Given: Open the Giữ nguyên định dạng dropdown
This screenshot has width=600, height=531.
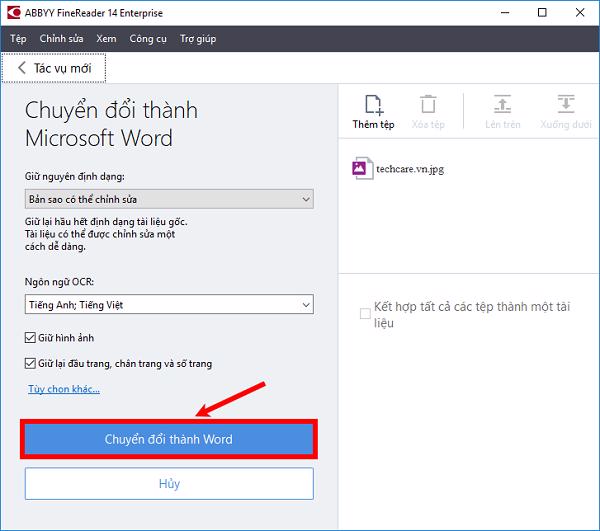Looking at the screenshot, I should point(169,199).
